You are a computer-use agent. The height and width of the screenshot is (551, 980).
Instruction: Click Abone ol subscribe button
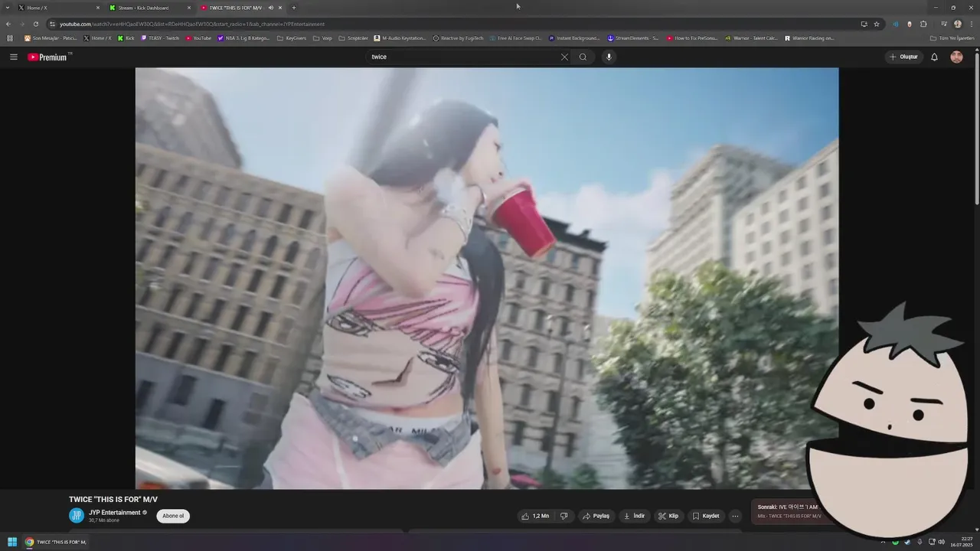[173, 516]
